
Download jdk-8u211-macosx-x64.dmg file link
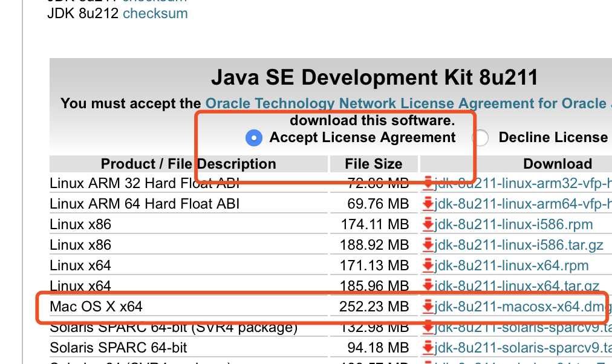click(x=522, y=307)
